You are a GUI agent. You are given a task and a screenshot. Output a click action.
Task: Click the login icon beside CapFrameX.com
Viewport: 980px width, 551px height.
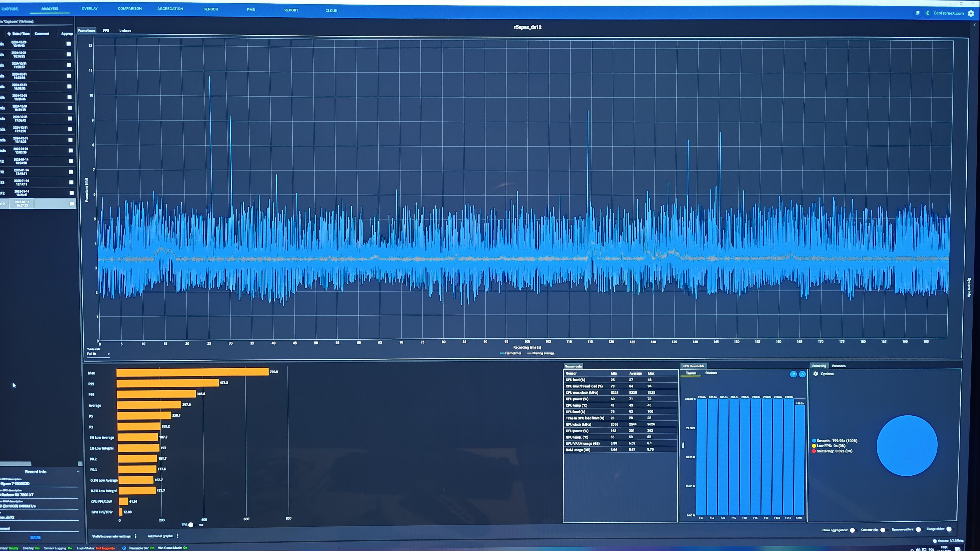[x=928, y=13]
